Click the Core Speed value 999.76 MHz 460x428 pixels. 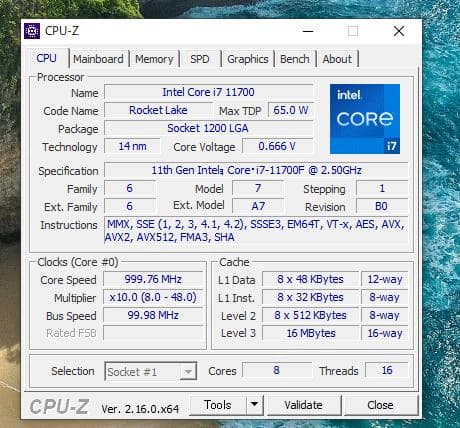click(x=153, y=279)
